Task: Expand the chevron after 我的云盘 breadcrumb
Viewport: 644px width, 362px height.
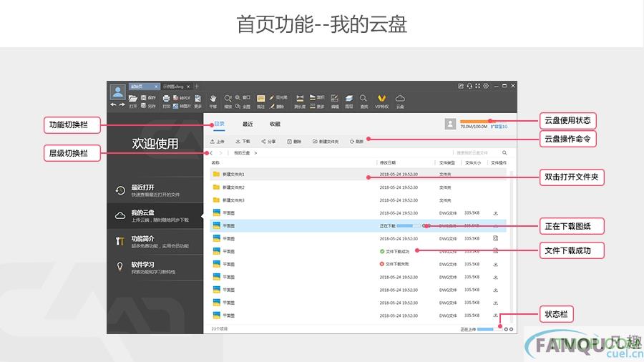Action: pyautogui.click(x=255, y=152)
